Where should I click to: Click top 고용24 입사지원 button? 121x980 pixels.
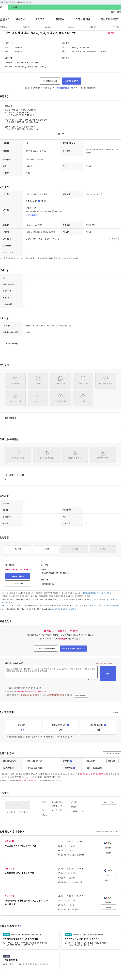72,81
